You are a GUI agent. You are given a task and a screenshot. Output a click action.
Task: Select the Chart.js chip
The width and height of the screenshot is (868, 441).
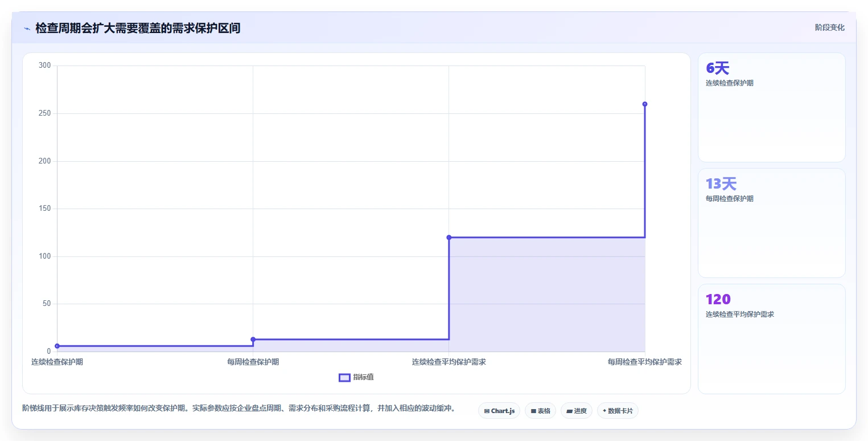tap(499, 411)
